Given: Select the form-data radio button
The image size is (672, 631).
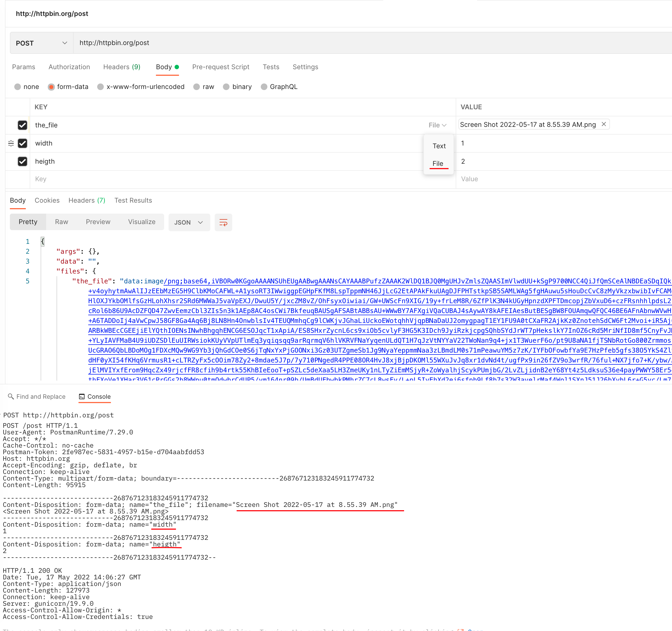Looking at the screenshot, I should tap(51, 87).
